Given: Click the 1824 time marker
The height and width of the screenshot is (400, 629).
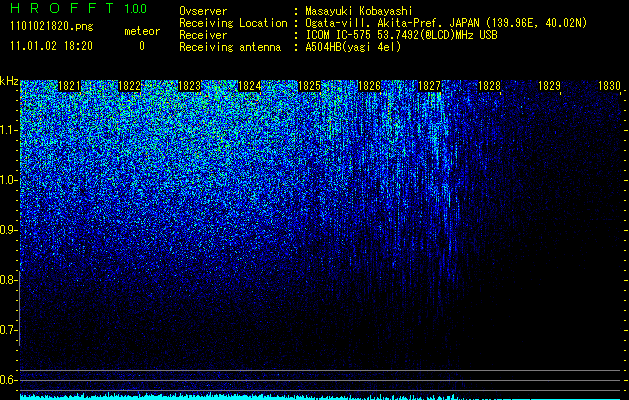Looking at the screenshot, I should click(250, 86).
